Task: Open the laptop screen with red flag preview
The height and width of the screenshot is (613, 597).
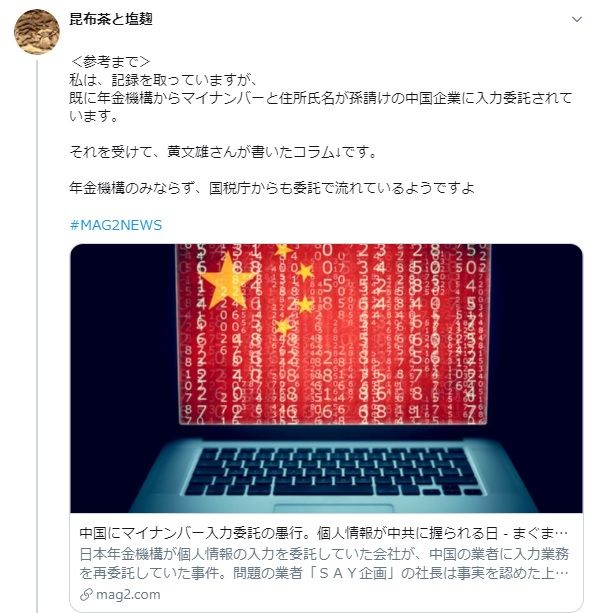Action: tap(333, 334)
